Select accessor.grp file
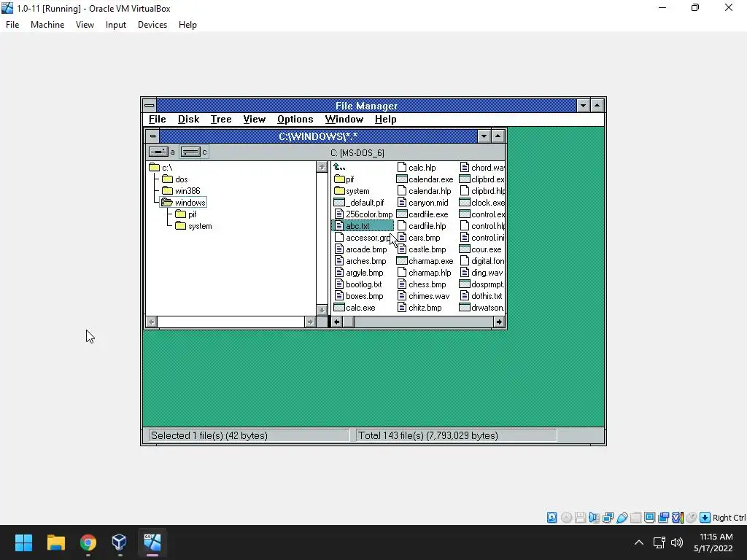Screen dimensions: 747x560 [363, 238]
